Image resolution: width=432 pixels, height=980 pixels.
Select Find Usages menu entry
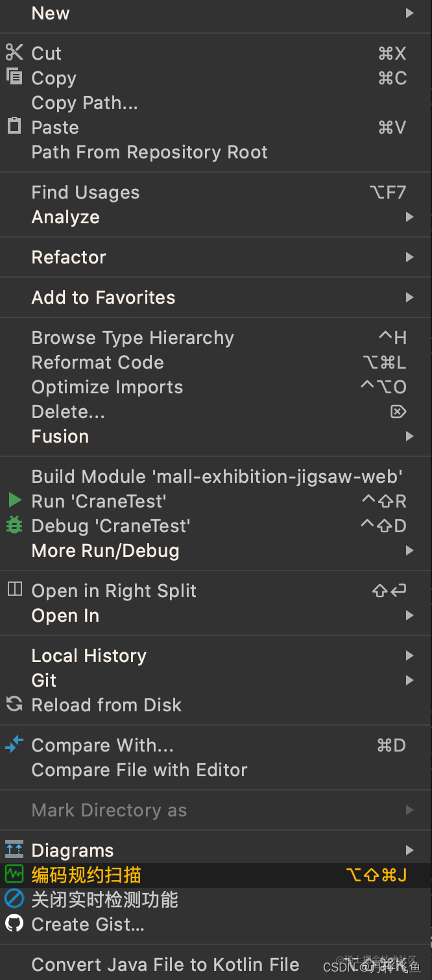coord(216,192)
